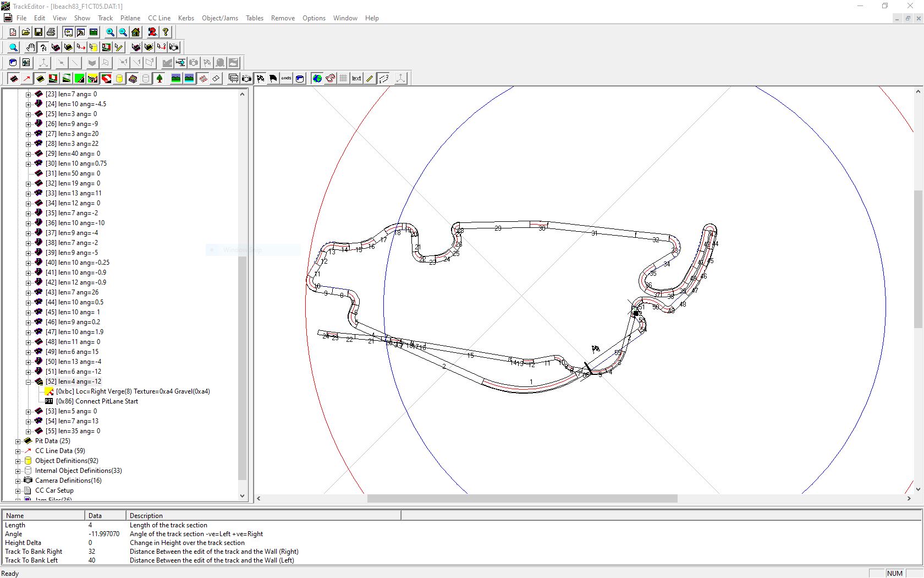
Task: Toggle the grid lines display button
Action: pos(343,79)
